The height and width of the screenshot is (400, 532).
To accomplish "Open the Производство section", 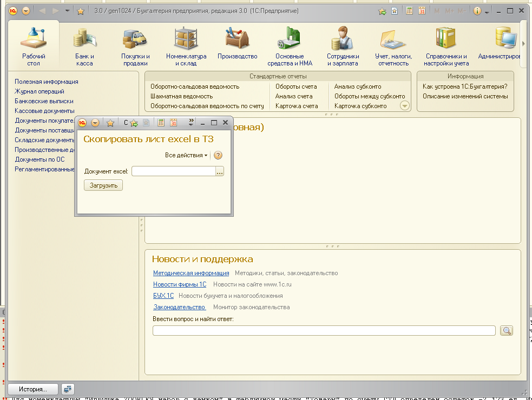I will [x=237, y=43].
